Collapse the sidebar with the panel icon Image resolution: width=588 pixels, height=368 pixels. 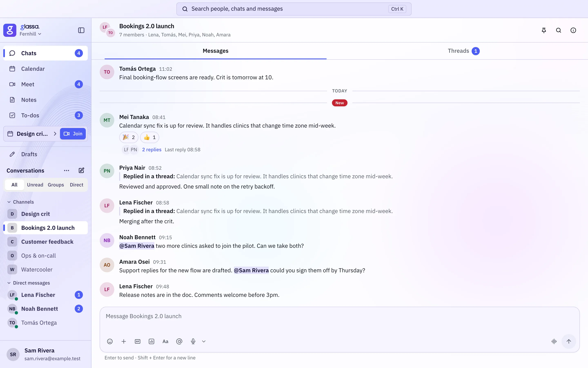81,30
